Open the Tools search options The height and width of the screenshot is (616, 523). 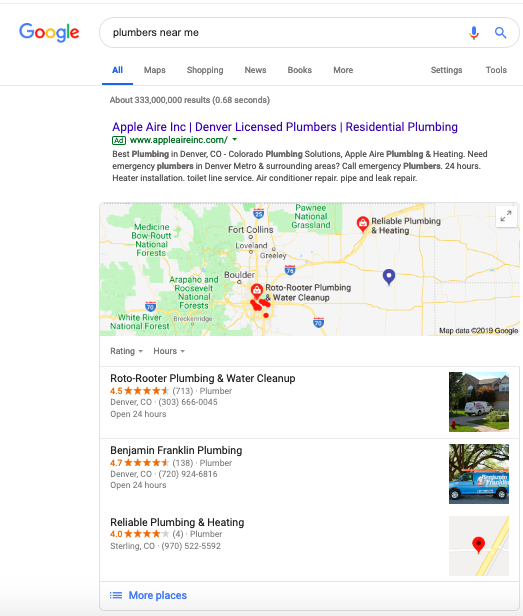tap(496, 70)
